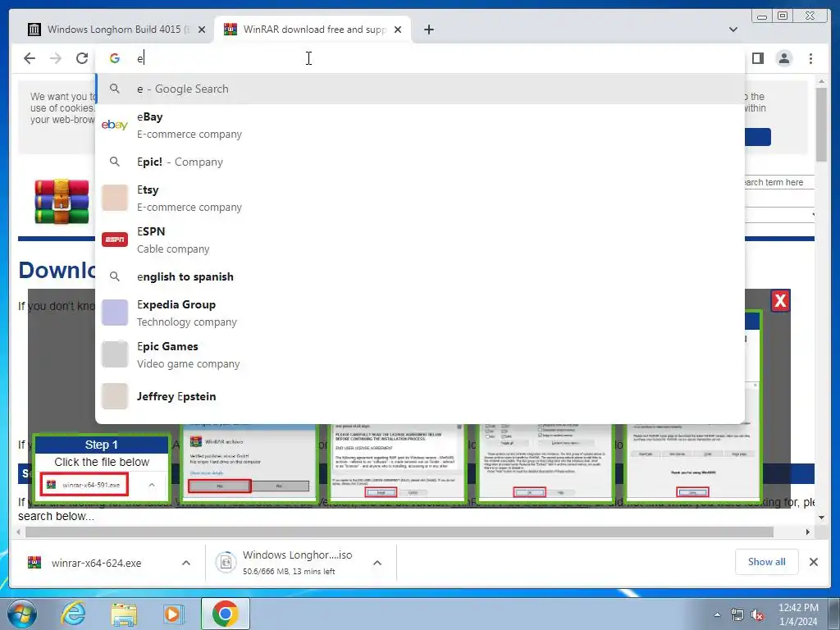Open the profile avatar icon
This screenshot has height=630, width=840.
point(783,58)
